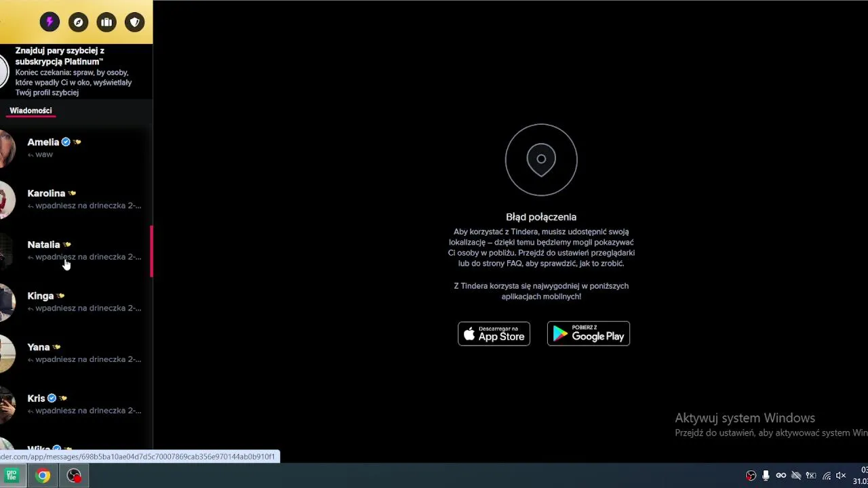This screenshot has width=868, height=488.
Task: Click the gold heart icon next to Kinga
Action: (x=60, y=296)
